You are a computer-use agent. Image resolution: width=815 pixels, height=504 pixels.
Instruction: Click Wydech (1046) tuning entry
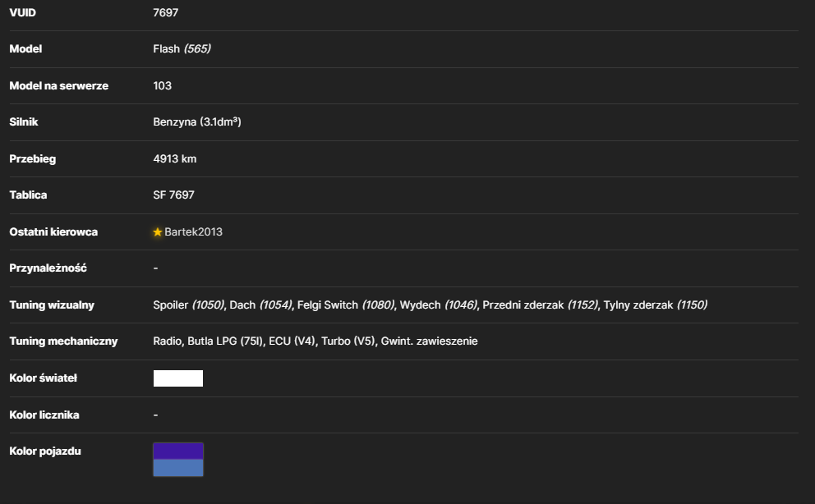point(438,305)
